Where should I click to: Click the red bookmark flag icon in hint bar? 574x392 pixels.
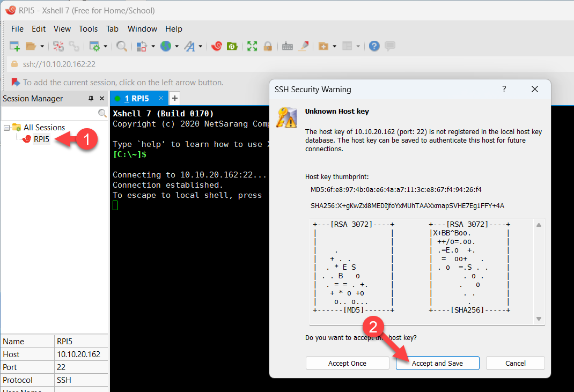16,83
